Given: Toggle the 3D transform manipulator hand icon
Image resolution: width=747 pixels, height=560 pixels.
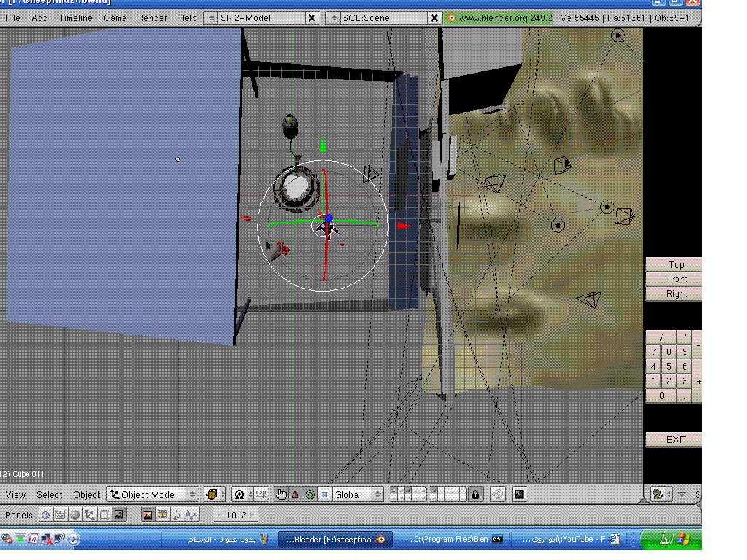Looking at the screenshot, I should pyautogui.click(x=281, y=494).
